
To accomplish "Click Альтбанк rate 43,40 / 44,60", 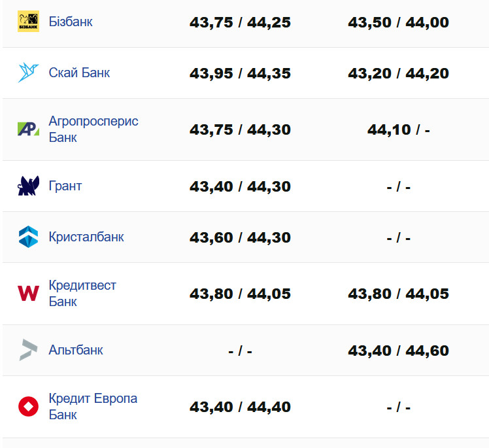I will (398, 351).
